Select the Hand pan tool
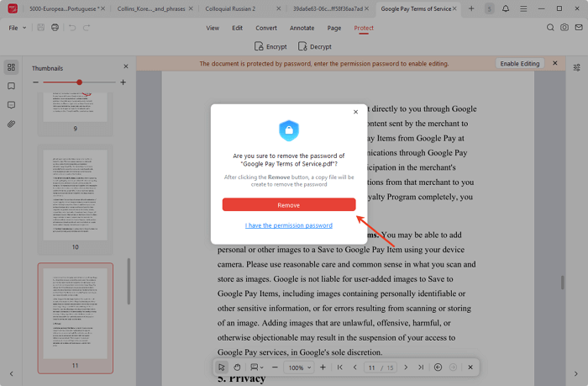 coord(237,367)
